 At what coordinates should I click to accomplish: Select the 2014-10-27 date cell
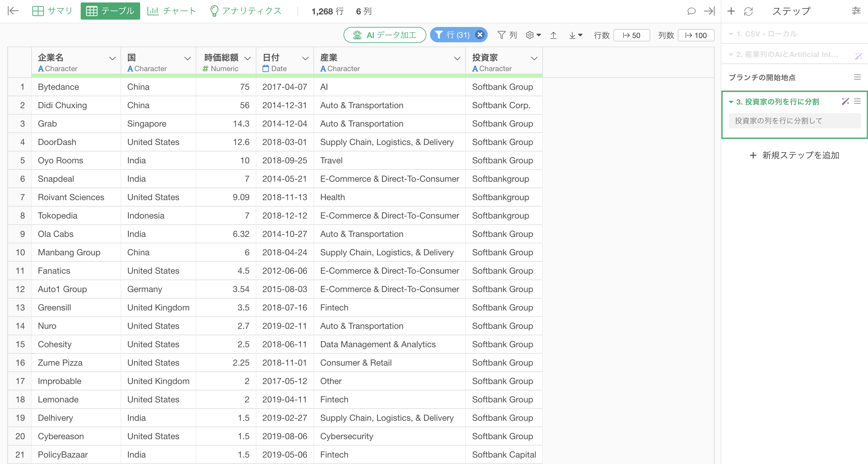[x=285, y=234]
